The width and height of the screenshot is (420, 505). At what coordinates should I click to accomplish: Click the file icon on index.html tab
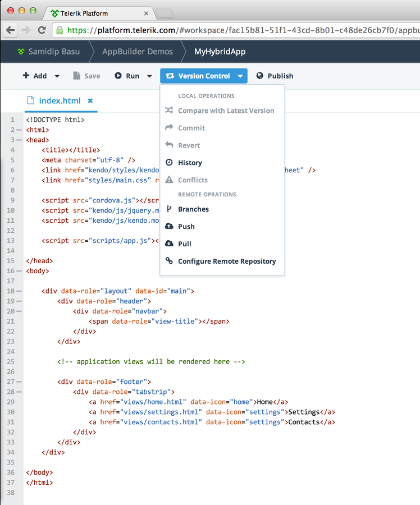click(x=31, y=100)
